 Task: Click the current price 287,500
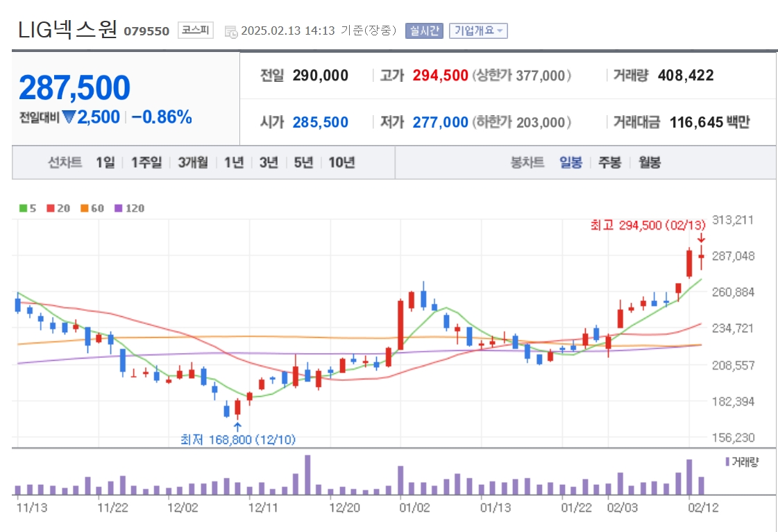(74, 88)
